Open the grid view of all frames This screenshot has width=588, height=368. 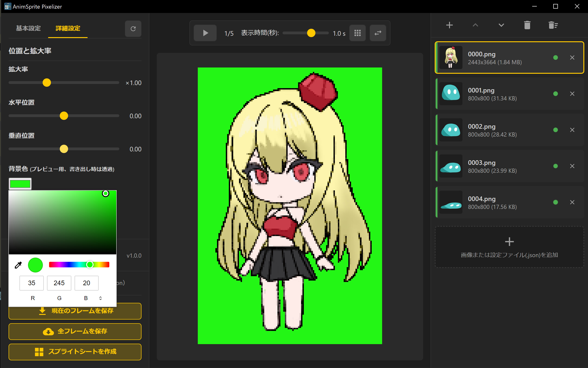pos(357,33)
